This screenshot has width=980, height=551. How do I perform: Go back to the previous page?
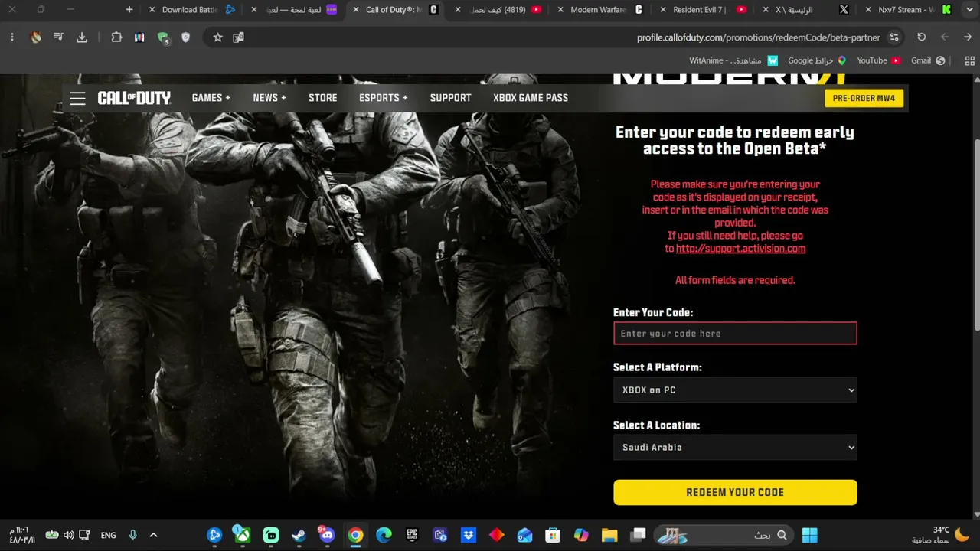pos(968,37)
